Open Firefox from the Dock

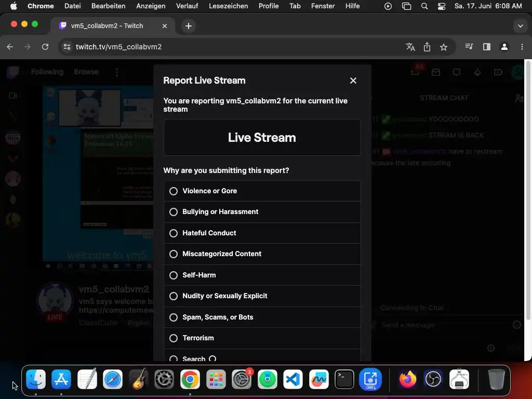coord(407,379)
